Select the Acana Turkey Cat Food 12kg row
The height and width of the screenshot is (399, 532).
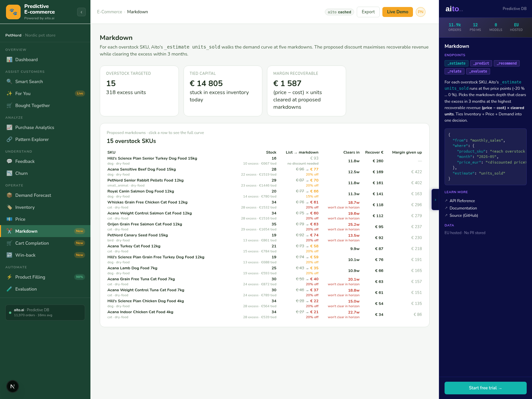[x=265, y=249]
